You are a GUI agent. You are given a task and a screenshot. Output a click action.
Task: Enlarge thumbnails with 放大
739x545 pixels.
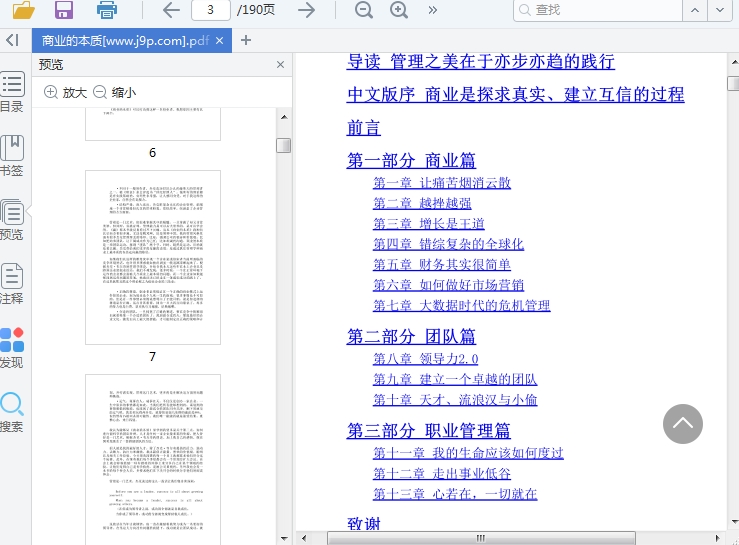tap(66, 92)
